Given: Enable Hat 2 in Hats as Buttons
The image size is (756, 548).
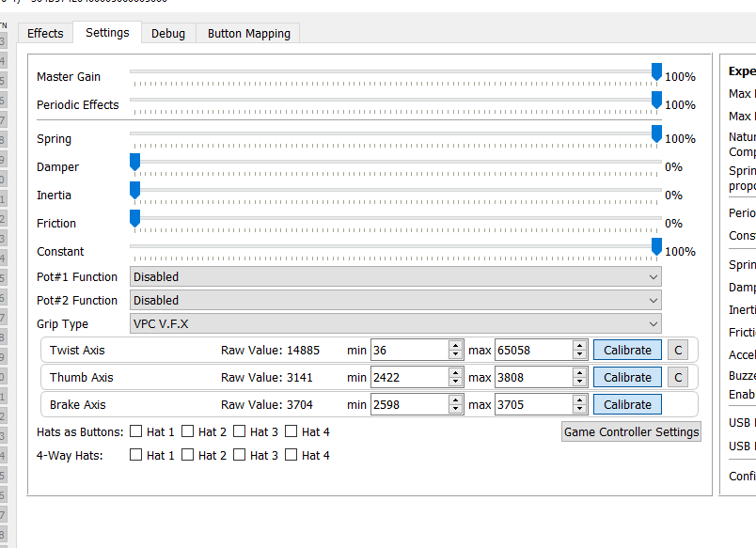Looking at the screenshot, I should click(x=187, y=431).
